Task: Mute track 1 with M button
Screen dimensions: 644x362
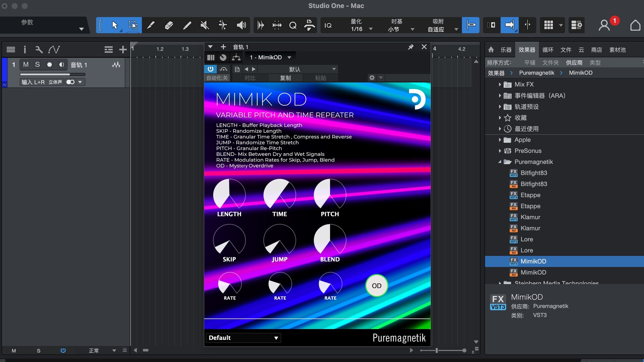Action: (x=26, y=65)
